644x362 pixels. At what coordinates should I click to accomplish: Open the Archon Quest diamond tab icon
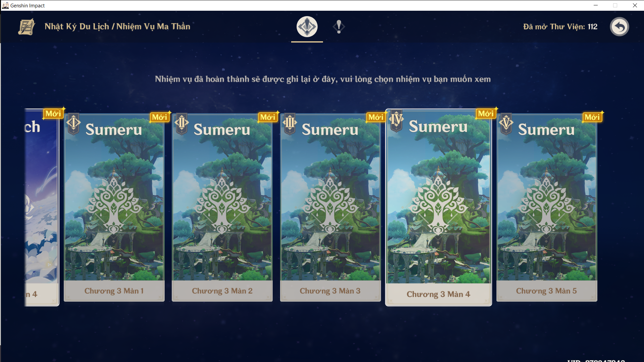tap(307, 27)
